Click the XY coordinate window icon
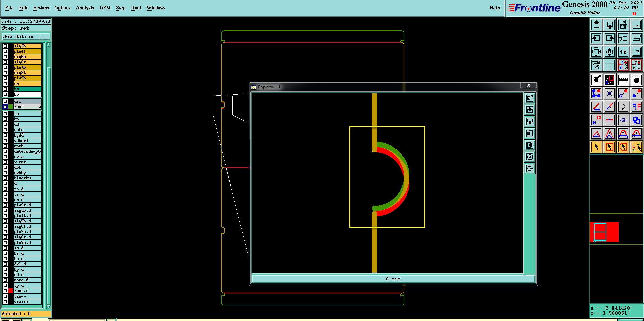 point(637,25)
